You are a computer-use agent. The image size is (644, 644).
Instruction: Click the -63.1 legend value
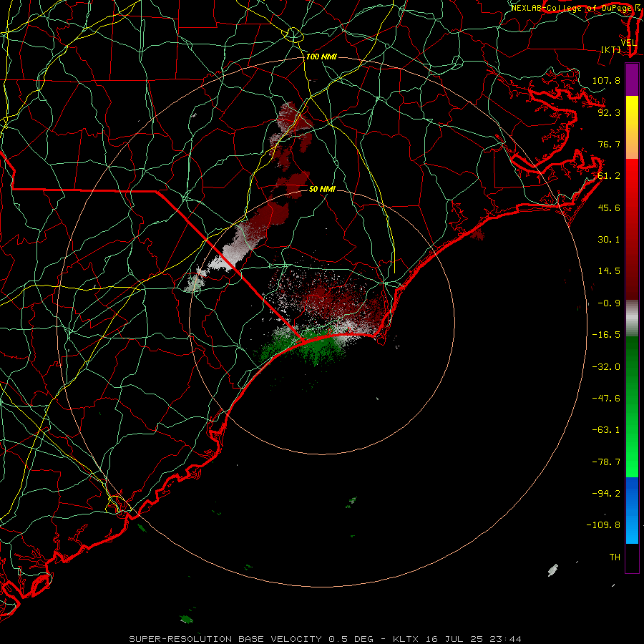(606, 430)
